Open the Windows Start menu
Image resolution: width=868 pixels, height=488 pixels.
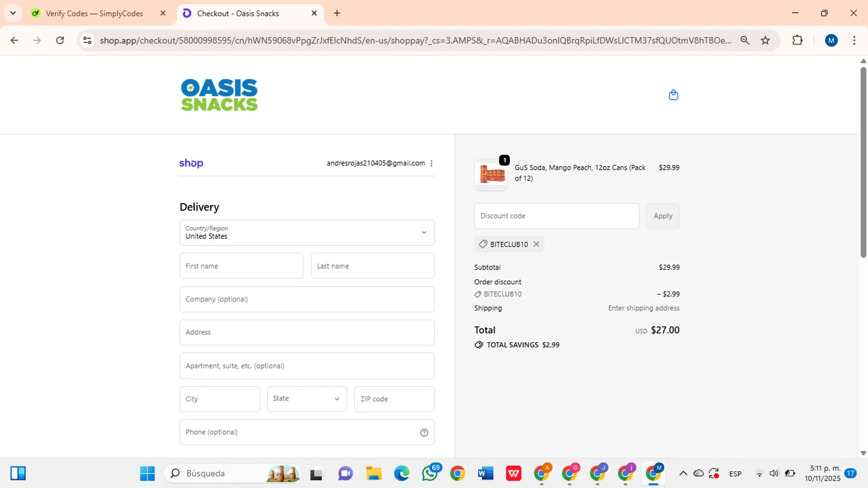148,474
